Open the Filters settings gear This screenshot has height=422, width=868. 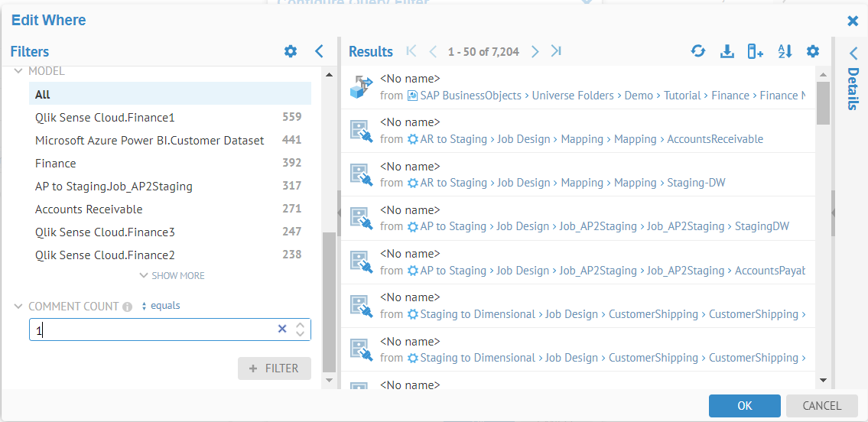(x=290, y=51)
